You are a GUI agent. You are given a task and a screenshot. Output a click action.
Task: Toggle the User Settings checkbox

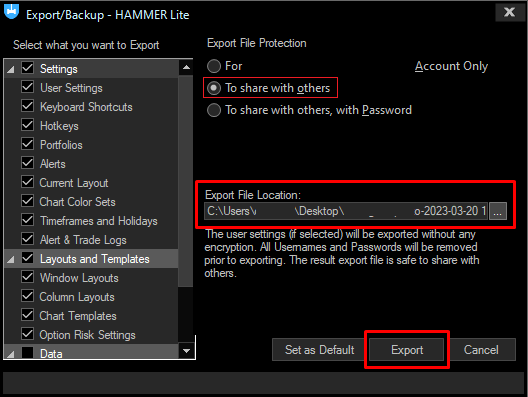point(28,87)
